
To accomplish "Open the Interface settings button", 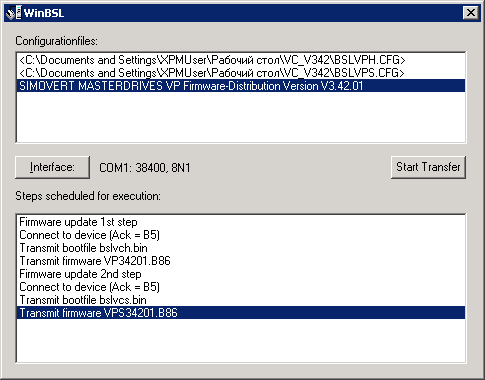I will 52,167.
